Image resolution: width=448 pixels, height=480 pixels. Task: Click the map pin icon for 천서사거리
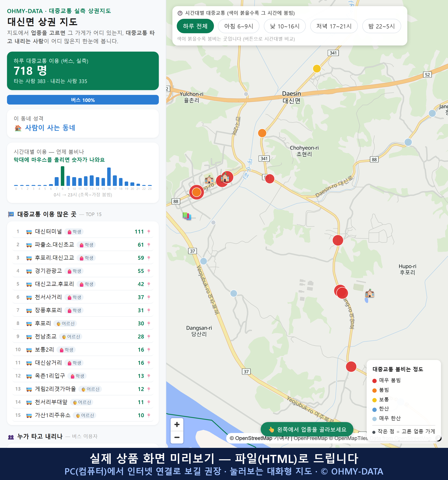(x=149, y=297)
